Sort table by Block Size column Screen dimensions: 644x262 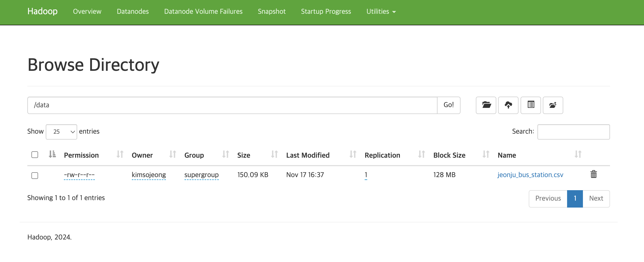coord(486,154)
